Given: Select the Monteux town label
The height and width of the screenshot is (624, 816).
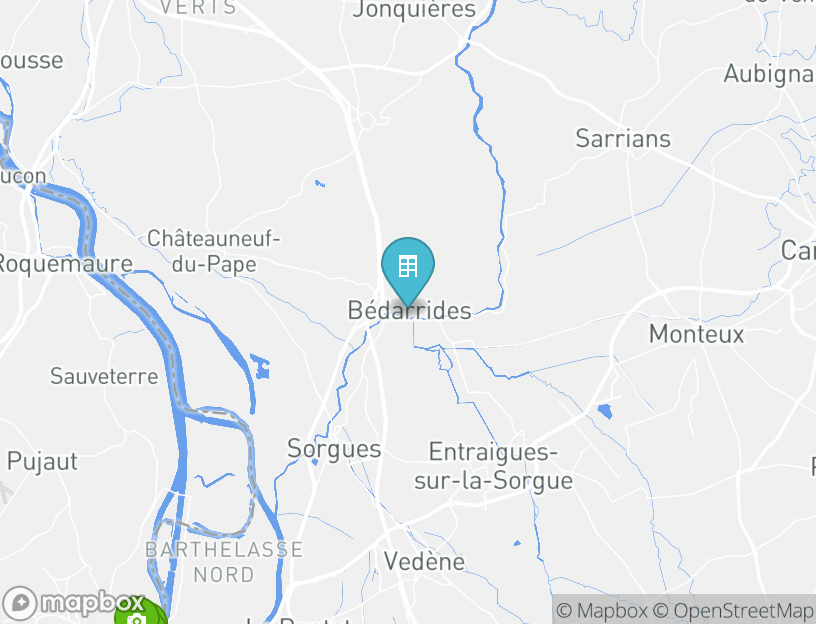Looking at the screenshot, I should [697, 334].
